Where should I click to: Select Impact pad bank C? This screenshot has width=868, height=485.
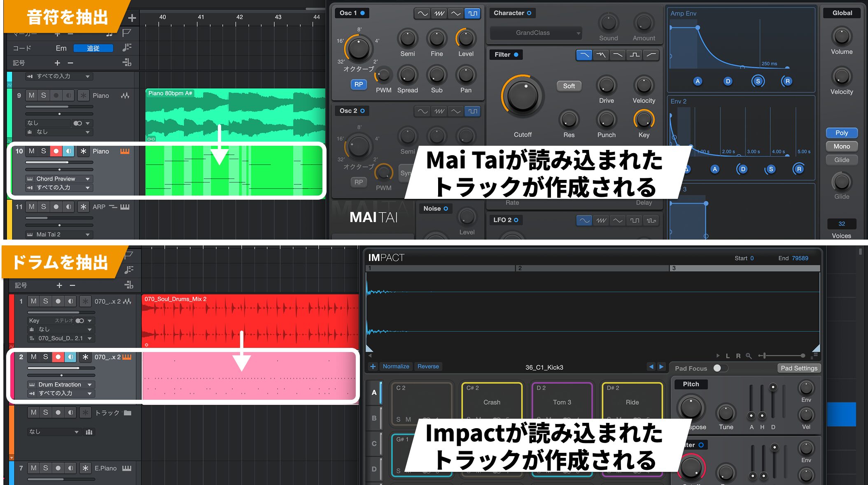coord(374,443)
